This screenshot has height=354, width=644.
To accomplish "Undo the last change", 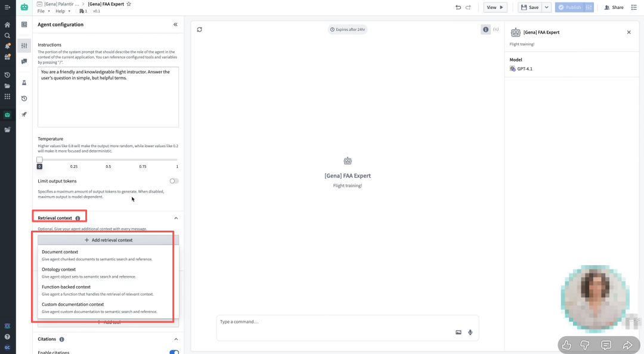I will (x=458, y=7).
